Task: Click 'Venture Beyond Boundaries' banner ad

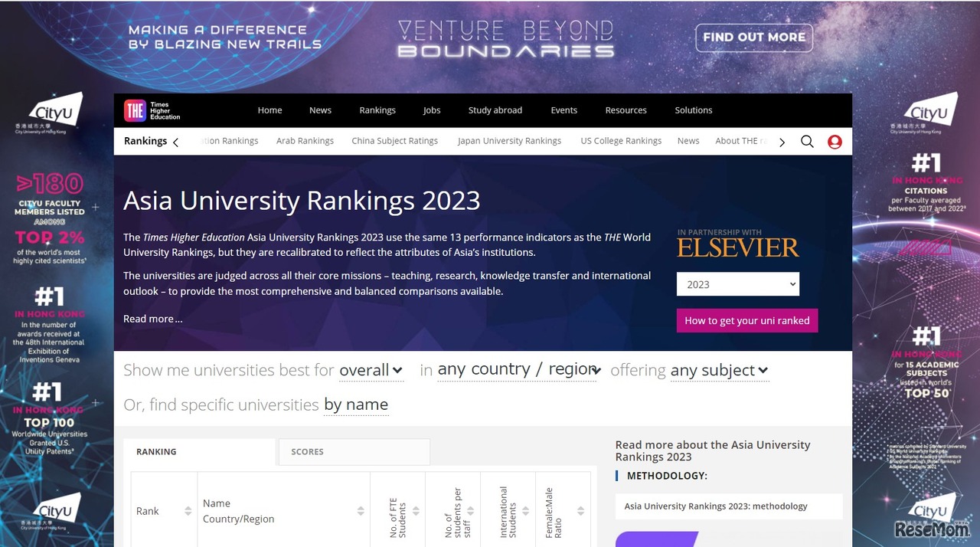Action: [x=506, y=41]
